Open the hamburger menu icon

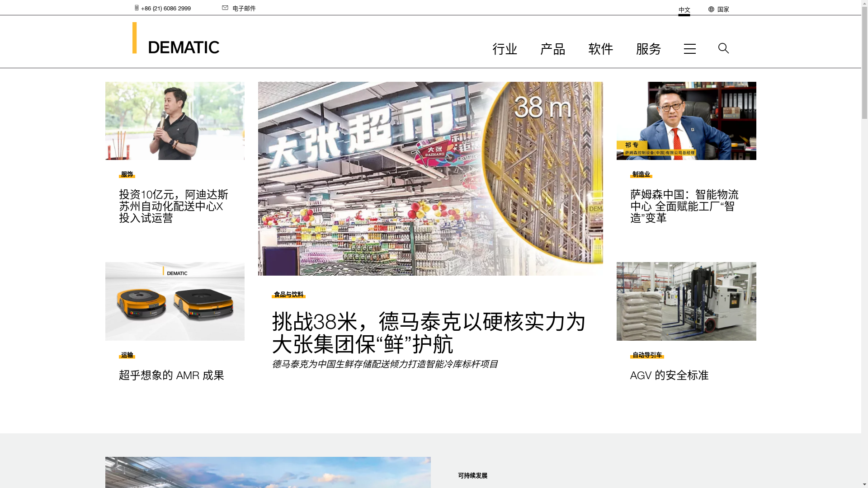(689, 49)
